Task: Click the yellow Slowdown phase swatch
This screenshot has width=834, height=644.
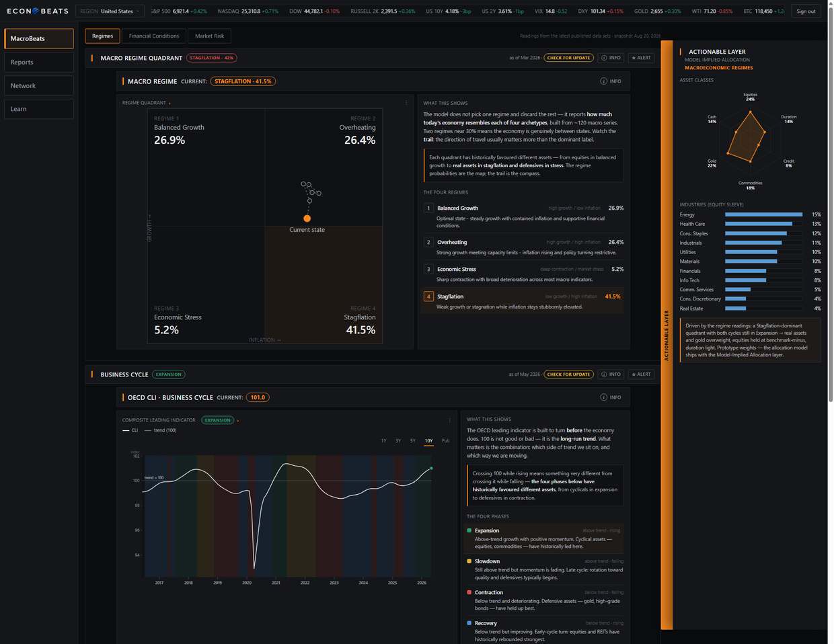Action: [469, 561]
